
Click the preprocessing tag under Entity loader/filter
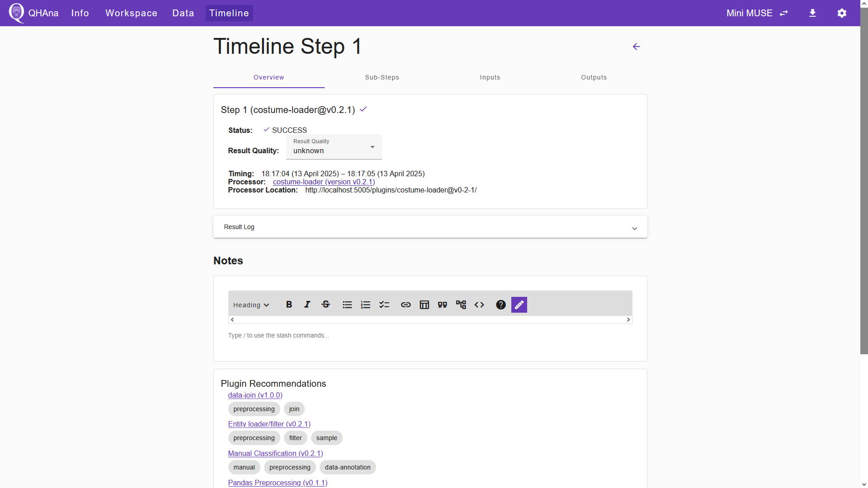tap(254, 438)
